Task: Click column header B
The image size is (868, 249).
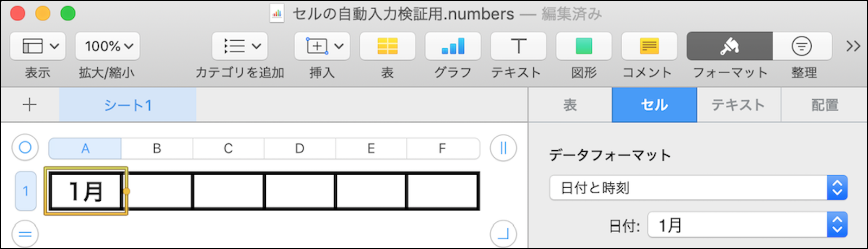Action: 157,148
